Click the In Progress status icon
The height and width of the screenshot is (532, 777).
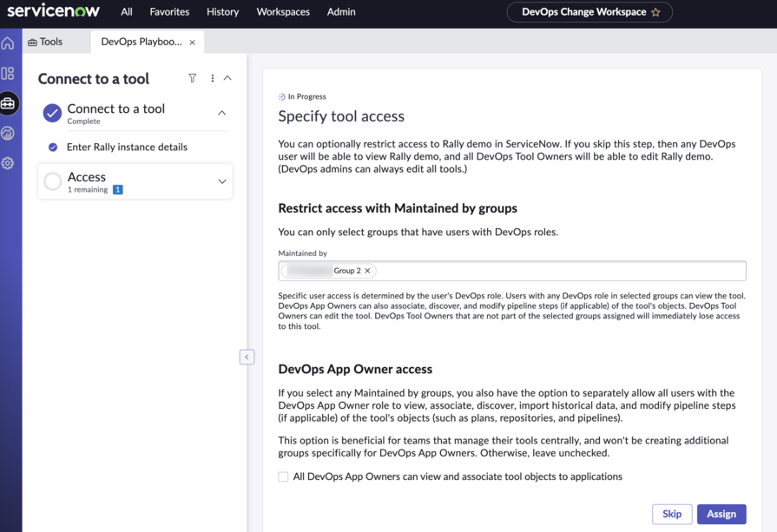tap(281, 96)
